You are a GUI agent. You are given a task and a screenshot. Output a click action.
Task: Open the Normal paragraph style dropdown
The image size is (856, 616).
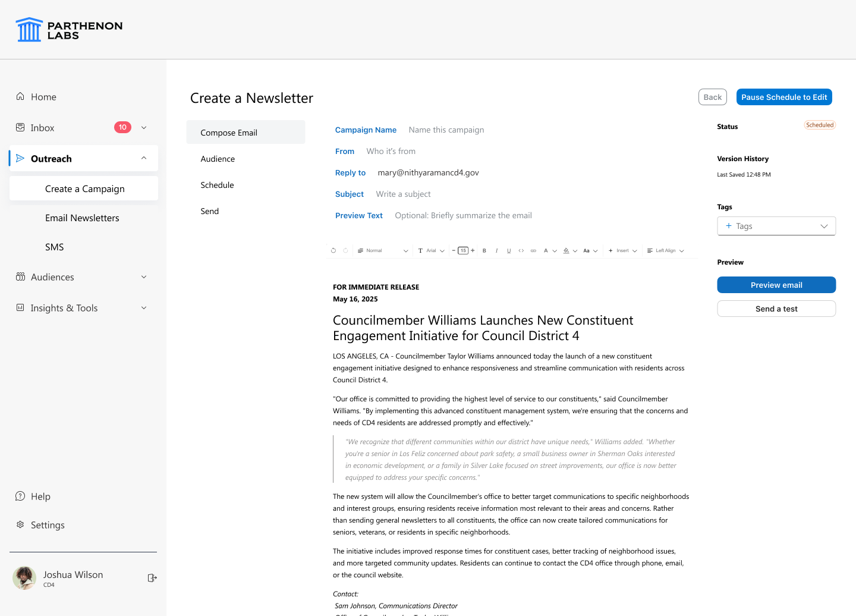point(383,251)
